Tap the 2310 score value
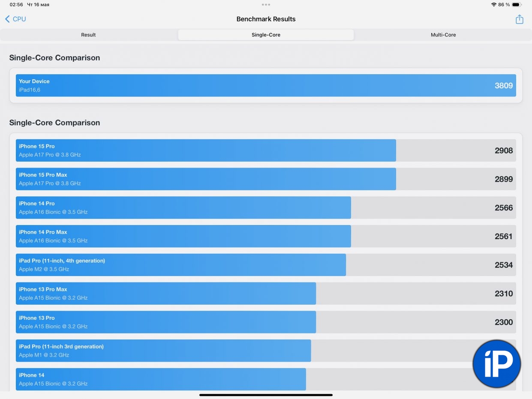Screen dimensions: 532x399 click(504, 294)
